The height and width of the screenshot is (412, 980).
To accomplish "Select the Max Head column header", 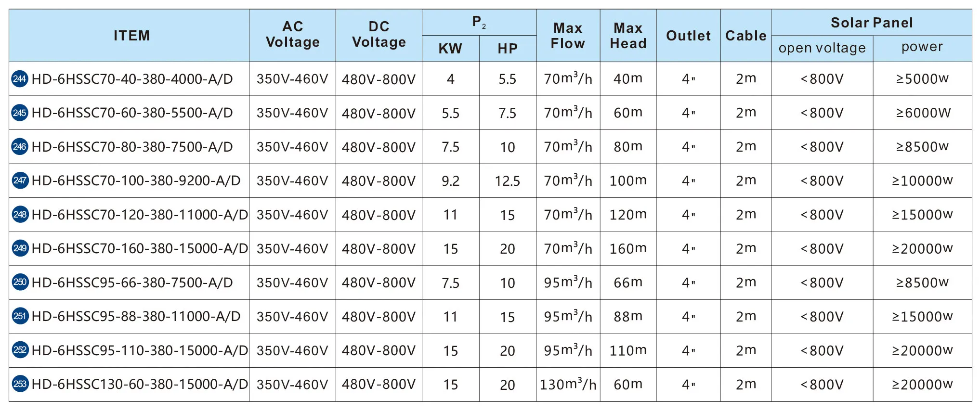I will [628, 36].
